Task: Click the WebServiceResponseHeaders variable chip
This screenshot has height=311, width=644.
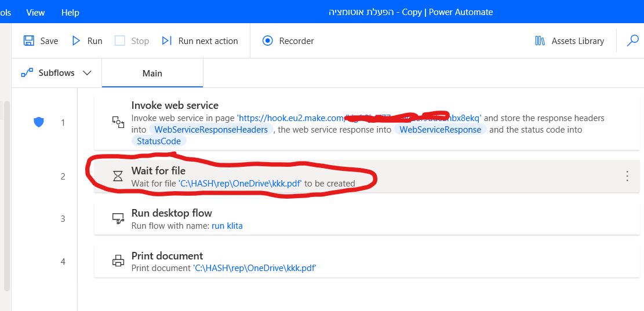Action: tap(211, 130)
